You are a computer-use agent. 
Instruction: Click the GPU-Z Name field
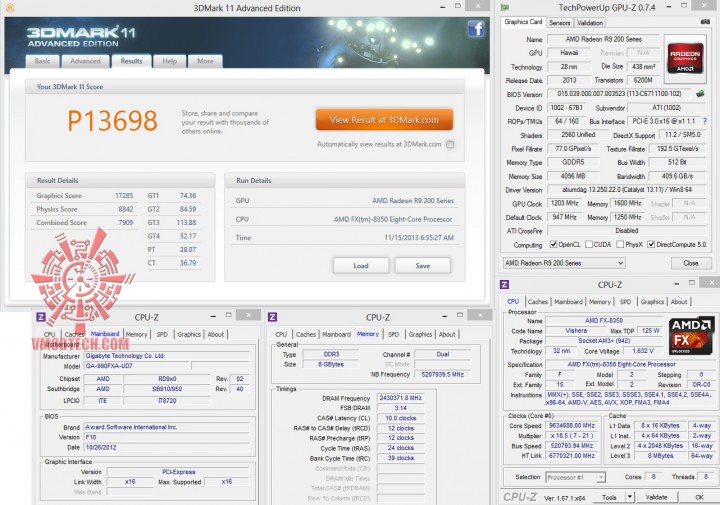tap(603, 39)
